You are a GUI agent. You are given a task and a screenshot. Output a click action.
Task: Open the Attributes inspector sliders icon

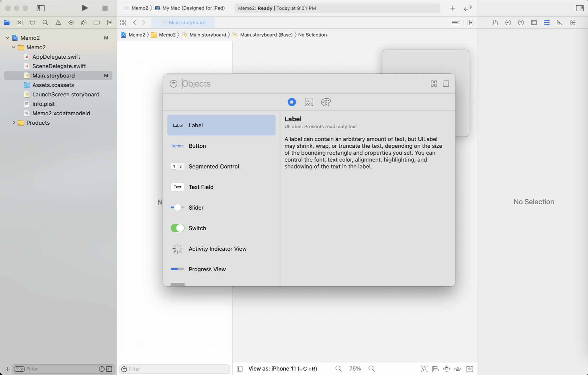point(547,22)
